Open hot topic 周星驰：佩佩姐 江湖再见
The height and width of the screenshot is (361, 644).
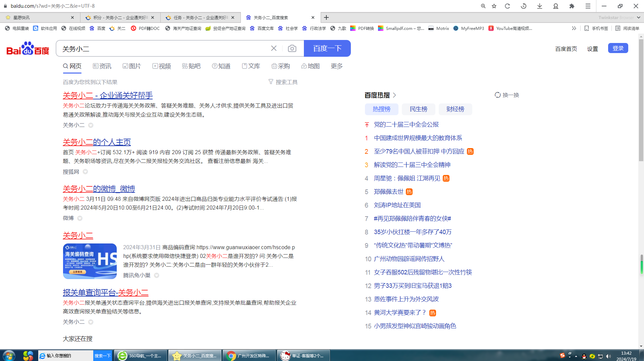(x=407, y=178)
